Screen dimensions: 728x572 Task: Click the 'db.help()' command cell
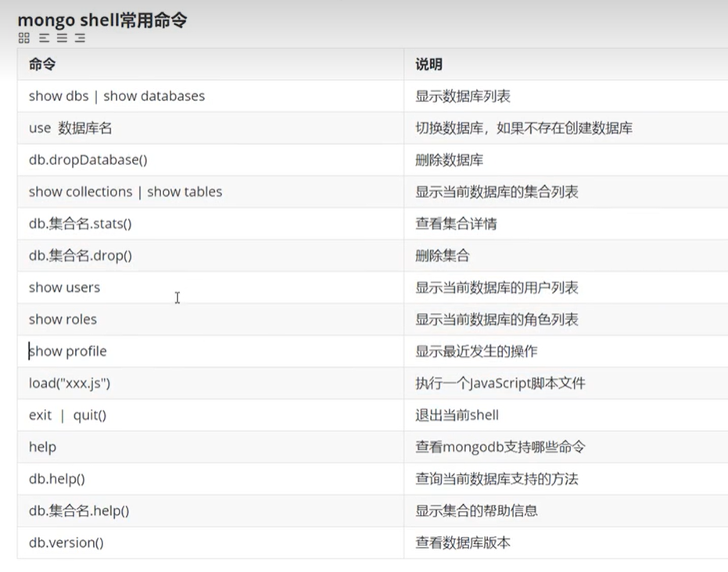210,479
